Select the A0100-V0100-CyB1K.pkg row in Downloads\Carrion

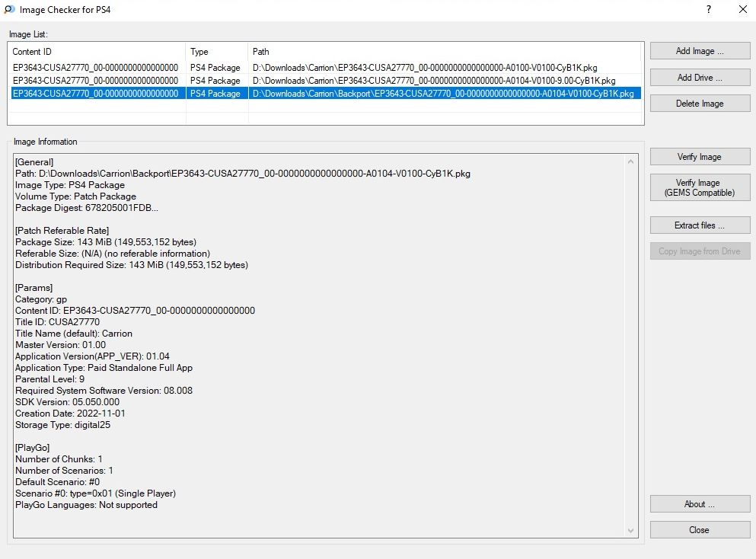click(326, 68)
